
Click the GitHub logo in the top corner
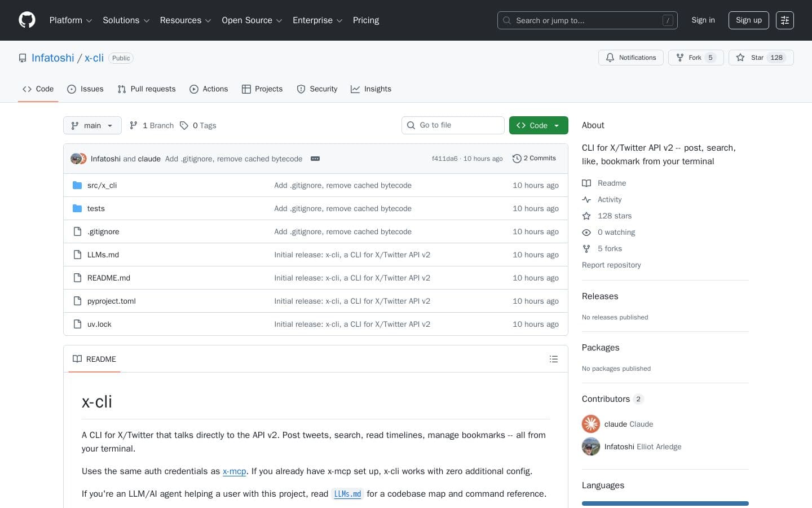27,20
